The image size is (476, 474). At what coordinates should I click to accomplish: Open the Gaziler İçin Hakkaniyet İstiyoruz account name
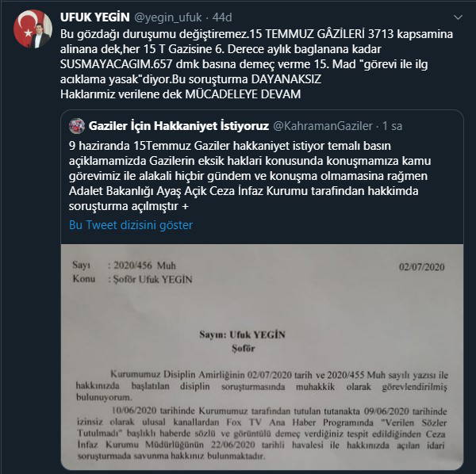coord(178,126)
